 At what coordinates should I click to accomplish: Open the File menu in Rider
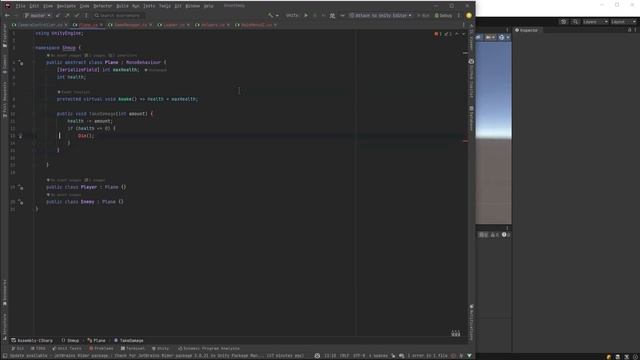pos(20,6)
